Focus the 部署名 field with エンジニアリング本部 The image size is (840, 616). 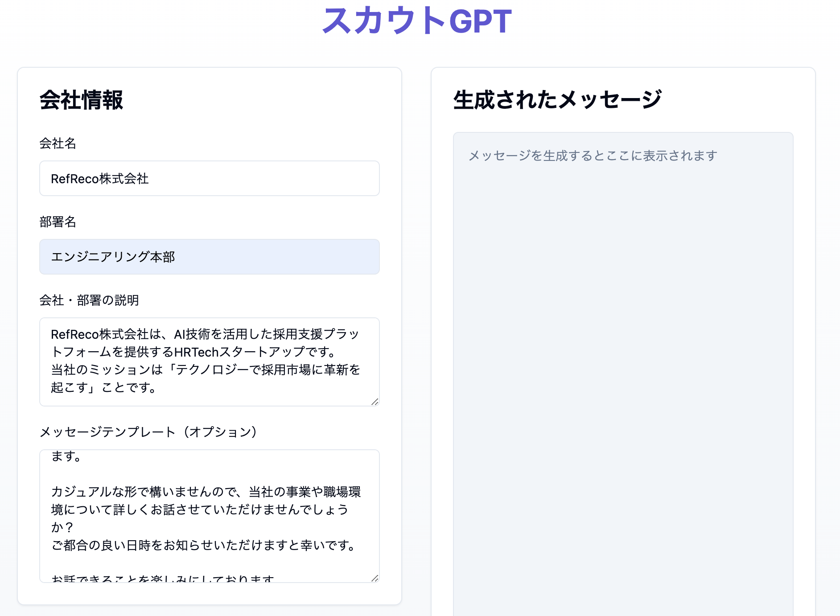pyautogui.click(x=209, y=257)
